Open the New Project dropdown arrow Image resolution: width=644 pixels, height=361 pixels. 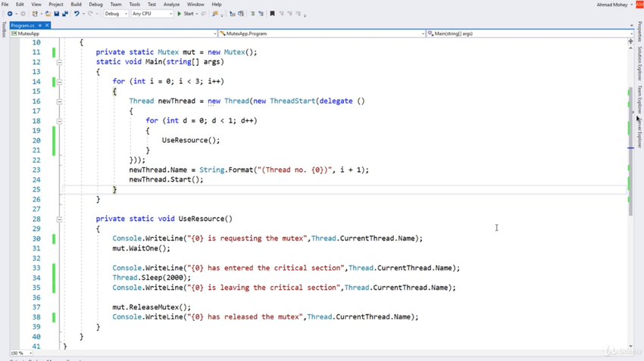pyautogui.click(x=42, y=14)
